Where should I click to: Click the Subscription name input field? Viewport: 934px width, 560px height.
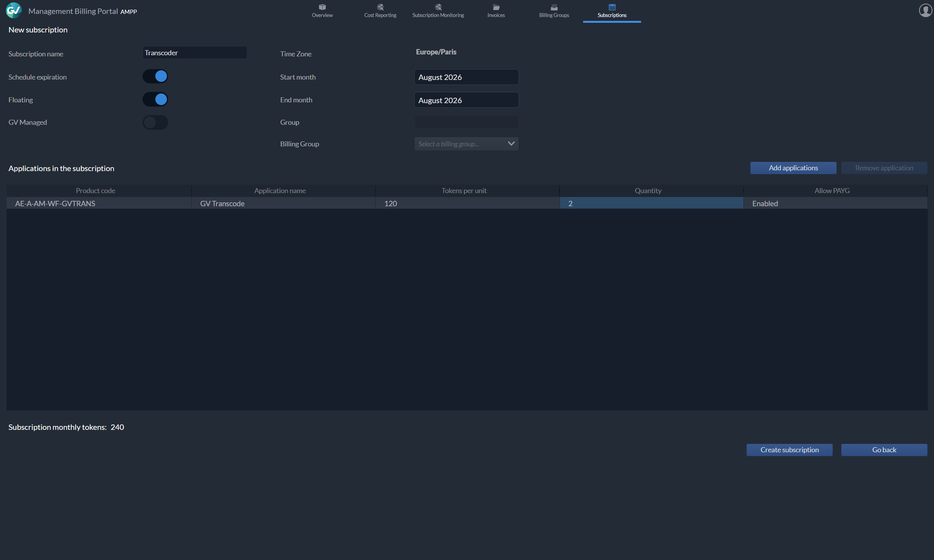(195, 53)
